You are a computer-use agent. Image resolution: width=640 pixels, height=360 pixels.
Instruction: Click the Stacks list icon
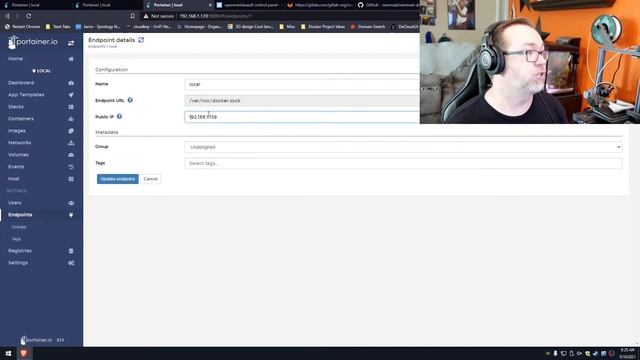pyautogui.click(x=71, y=107)
